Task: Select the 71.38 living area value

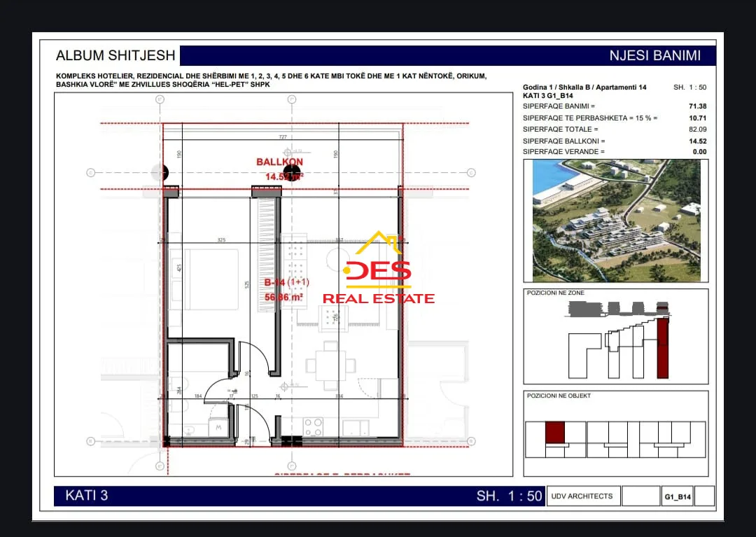Action: pos(698,106)
